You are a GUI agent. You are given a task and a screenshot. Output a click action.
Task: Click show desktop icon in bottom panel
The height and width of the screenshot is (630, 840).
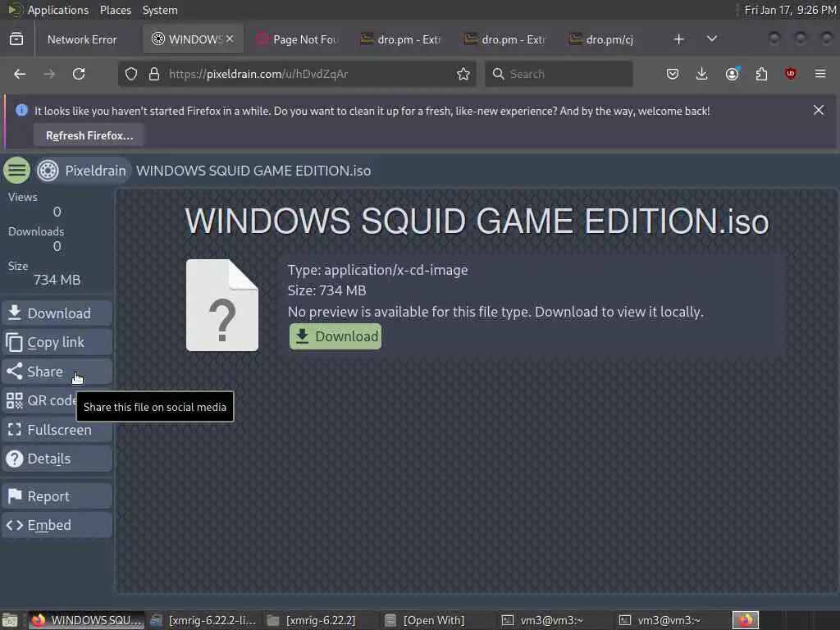coord(10,620)
